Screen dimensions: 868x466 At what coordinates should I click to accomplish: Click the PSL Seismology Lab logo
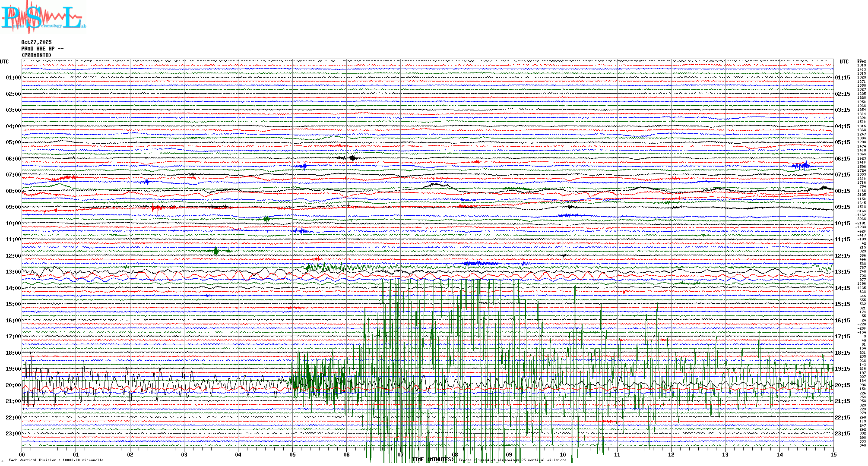tap(43, 17)
